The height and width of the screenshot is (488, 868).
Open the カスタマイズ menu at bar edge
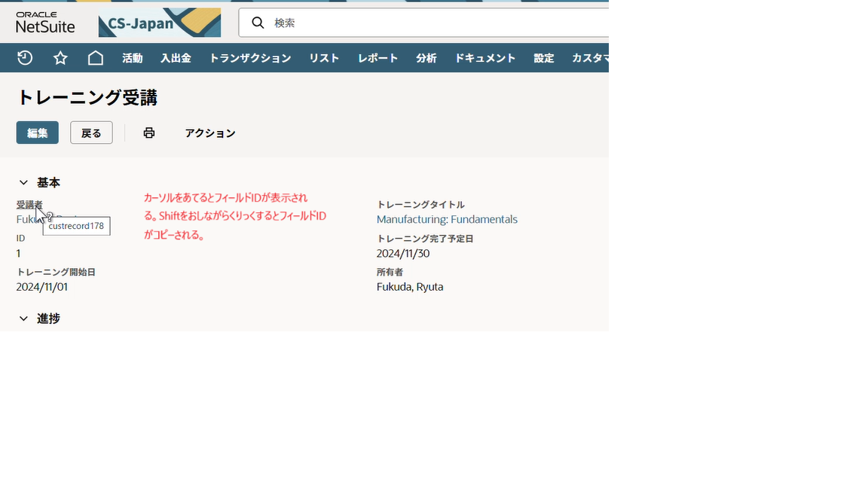pos(590,58)
